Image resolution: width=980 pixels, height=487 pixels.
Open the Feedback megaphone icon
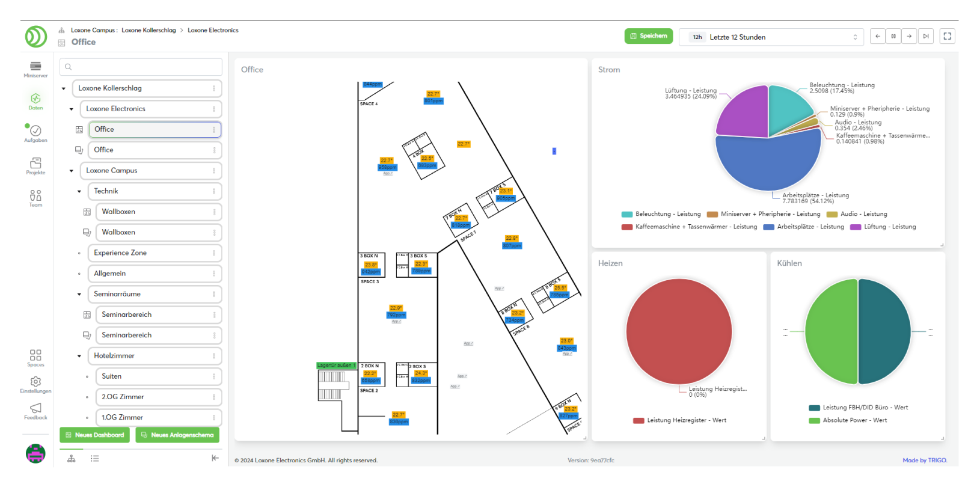click(35, 411)
